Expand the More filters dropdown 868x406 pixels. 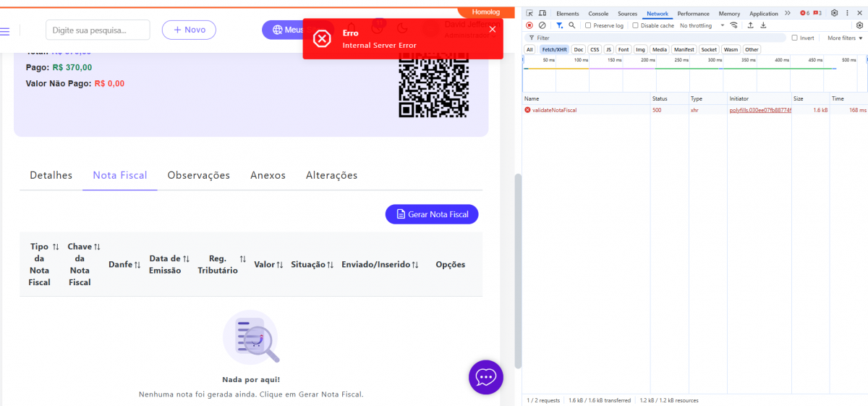click(x=843, y=38)
